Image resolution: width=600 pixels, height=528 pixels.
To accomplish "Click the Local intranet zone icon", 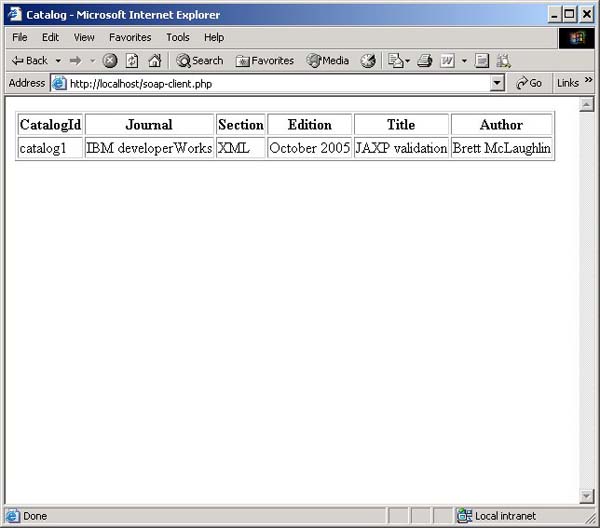I will tap(465, 516).
